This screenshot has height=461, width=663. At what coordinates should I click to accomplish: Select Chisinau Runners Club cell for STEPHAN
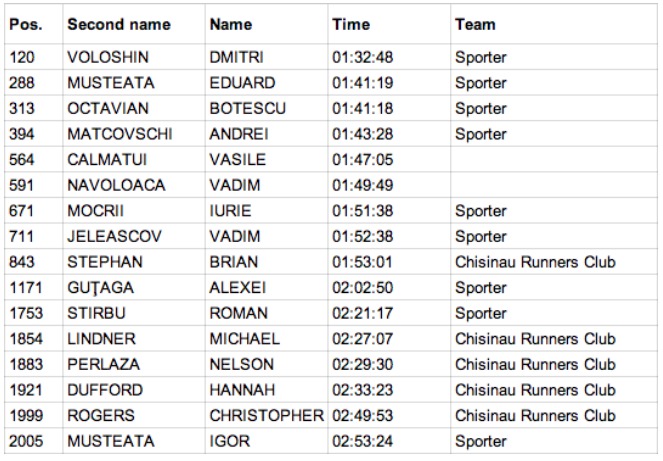click(554, 261)
